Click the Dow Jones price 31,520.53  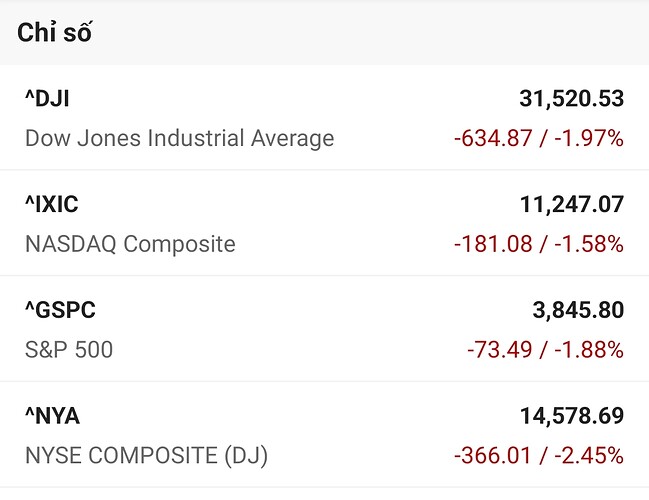[x=571, y=99]
